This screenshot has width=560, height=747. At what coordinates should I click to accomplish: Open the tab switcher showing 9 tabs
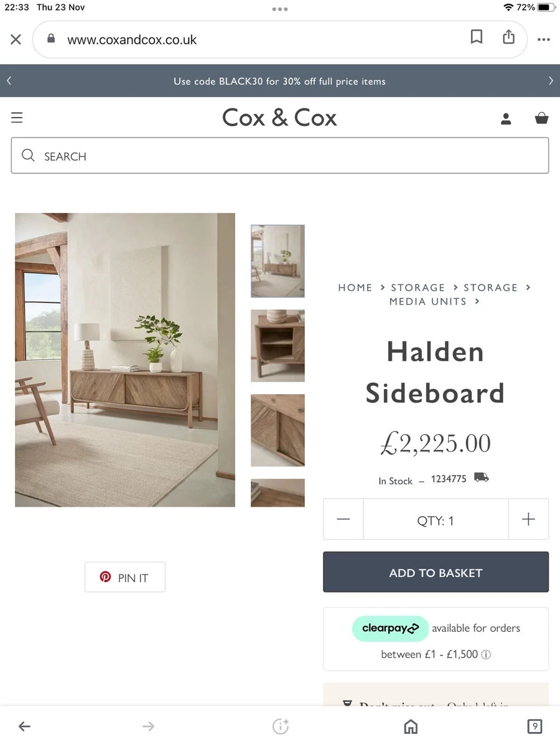tap(534, 726)
